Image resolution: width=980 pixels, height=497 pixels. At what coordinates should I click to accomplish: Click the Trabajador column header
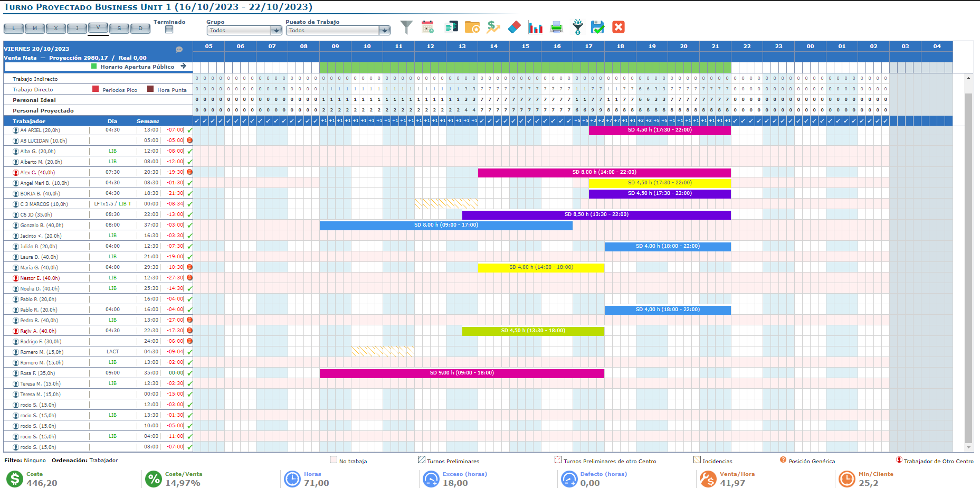click(x=29, y=121)
